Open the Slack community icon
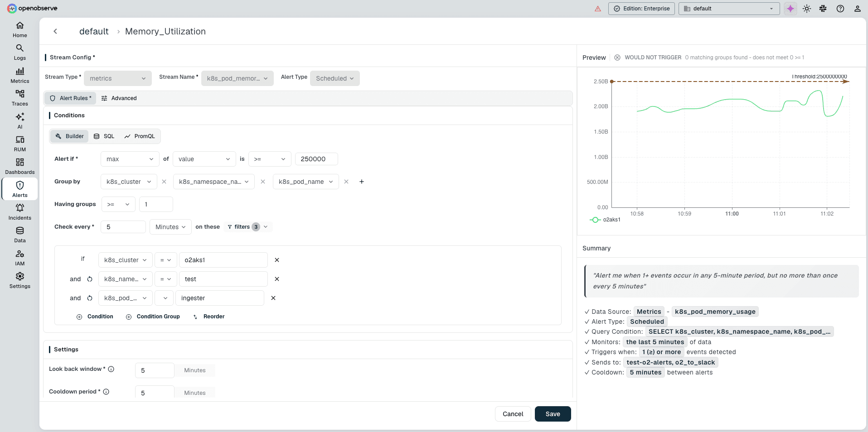The width and height of the screenshot is (868, 432). 823,9
